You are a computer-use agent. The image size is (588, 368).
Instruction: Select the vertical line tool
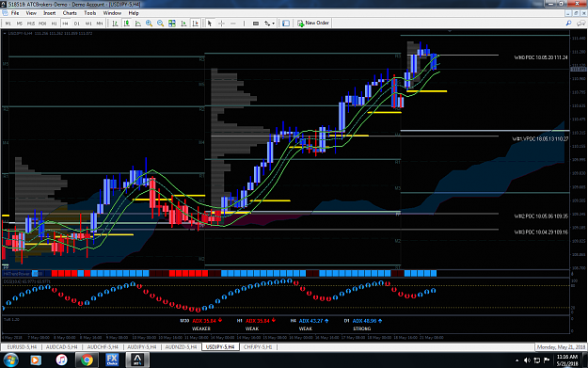pos(244,24)
